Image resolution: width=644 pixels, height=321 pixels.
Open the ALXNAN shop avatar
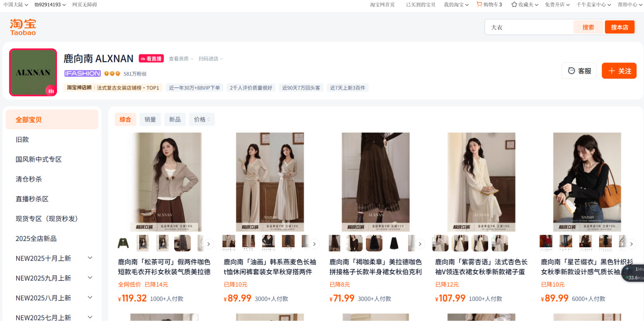click(33, 72)
